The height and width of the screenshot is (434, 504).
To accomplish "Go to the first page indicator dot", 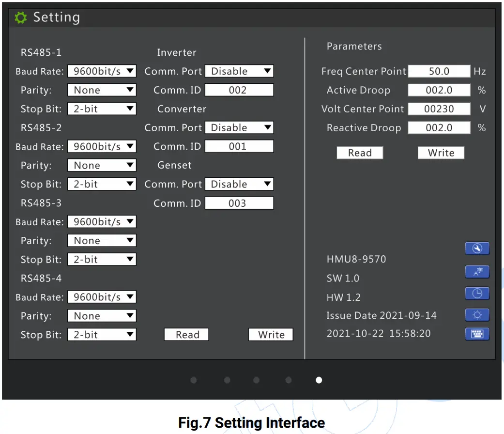I will [194, 380].
